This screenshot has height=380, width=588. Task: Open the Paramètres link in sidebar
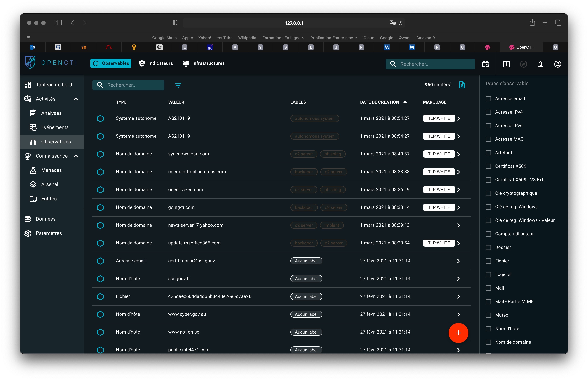[x=49, y=233]
